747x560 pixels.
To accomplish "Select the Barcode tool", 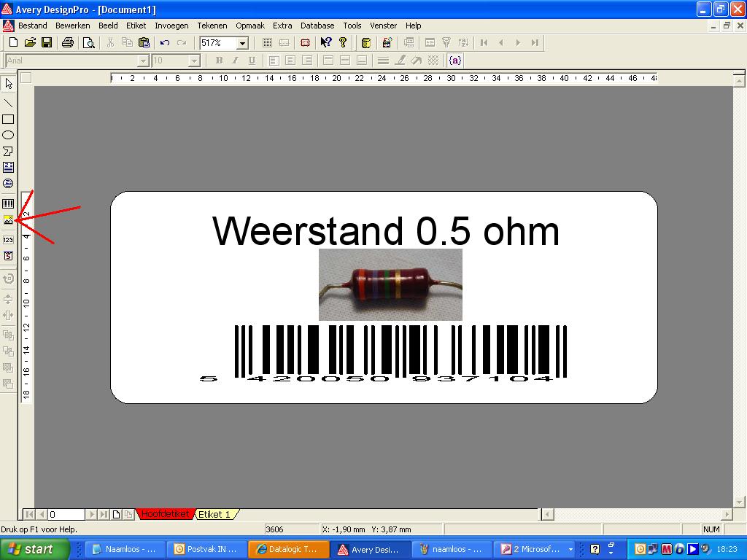I will (x=9, y=204).
